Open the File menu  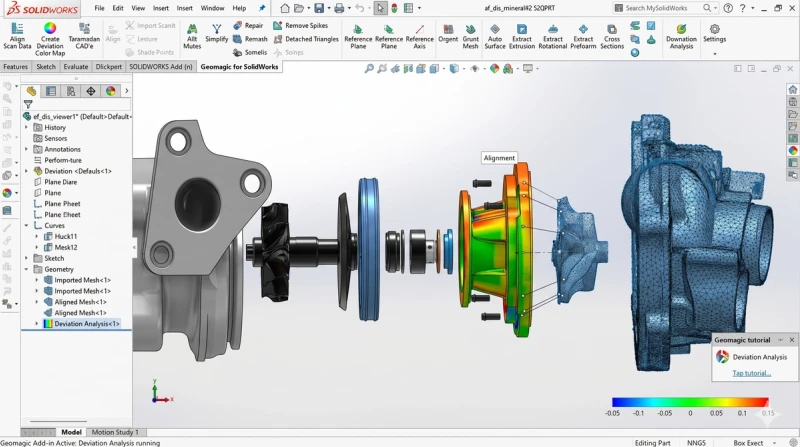(99, 8)
